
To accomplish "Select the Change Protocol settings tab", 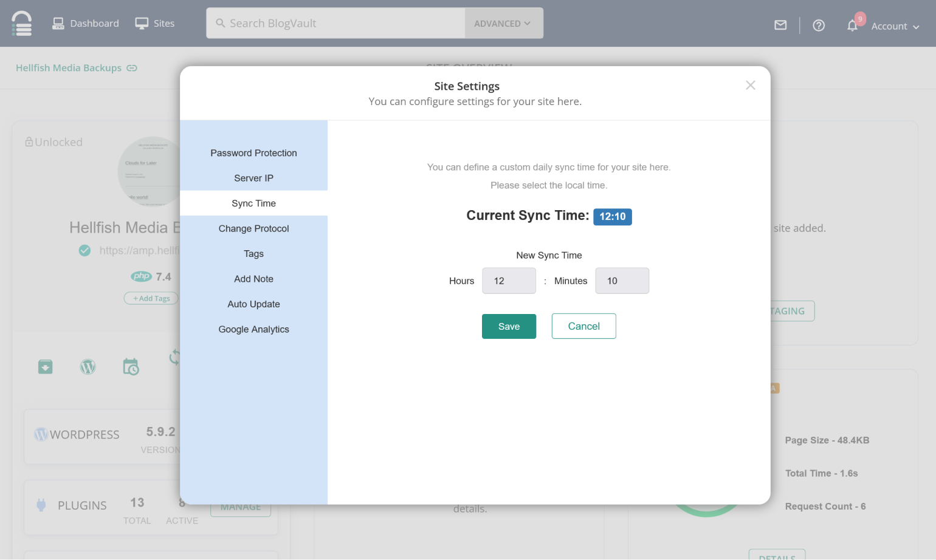I will click(254, 228).
